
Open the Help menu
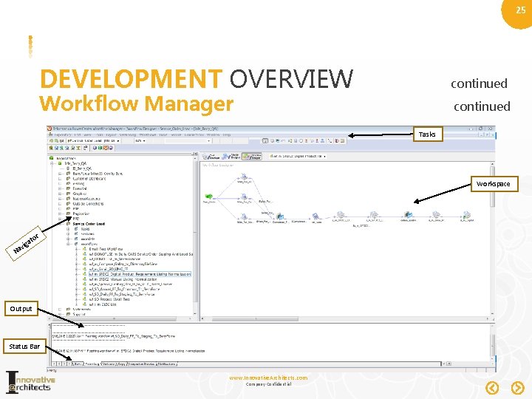click(x=227, y=134)
